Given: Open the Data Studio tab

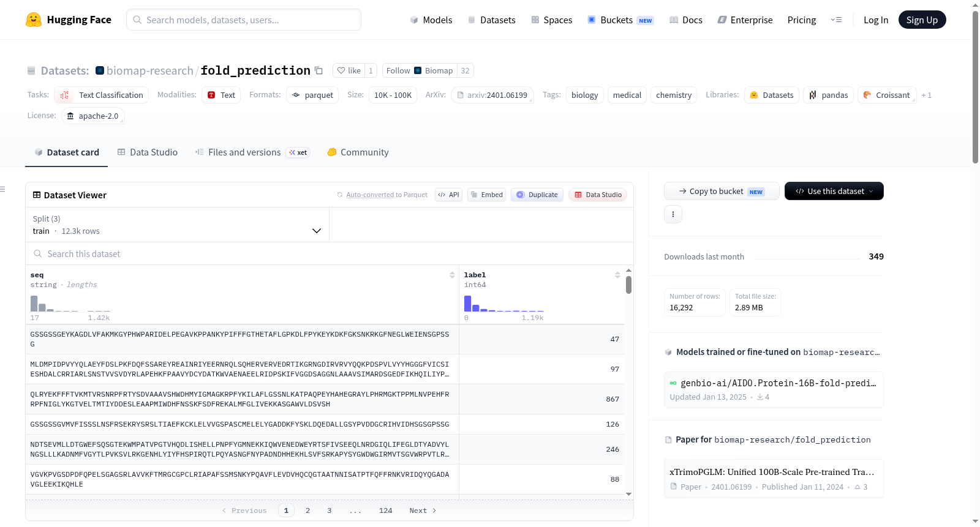Looking at the screenshot, I should click(x=148, y=152).
